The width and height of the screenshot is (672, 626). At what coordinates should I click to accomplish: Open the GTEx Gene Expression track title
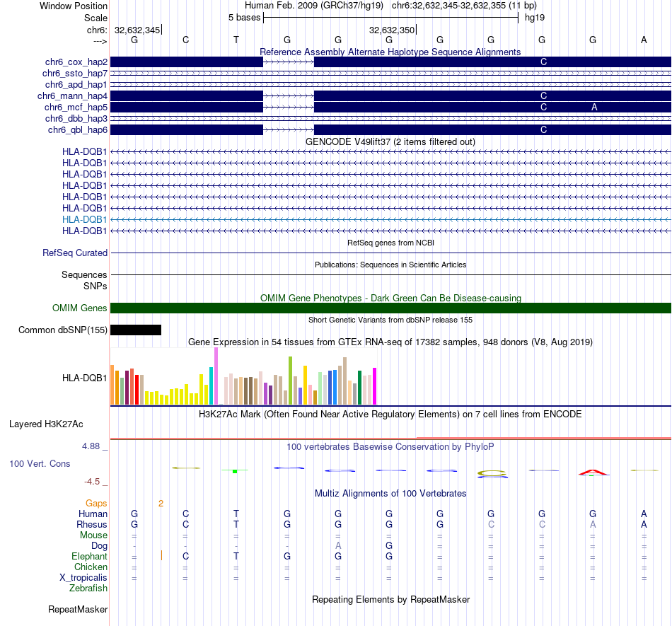pyautogui.click(x=390, y=342)
